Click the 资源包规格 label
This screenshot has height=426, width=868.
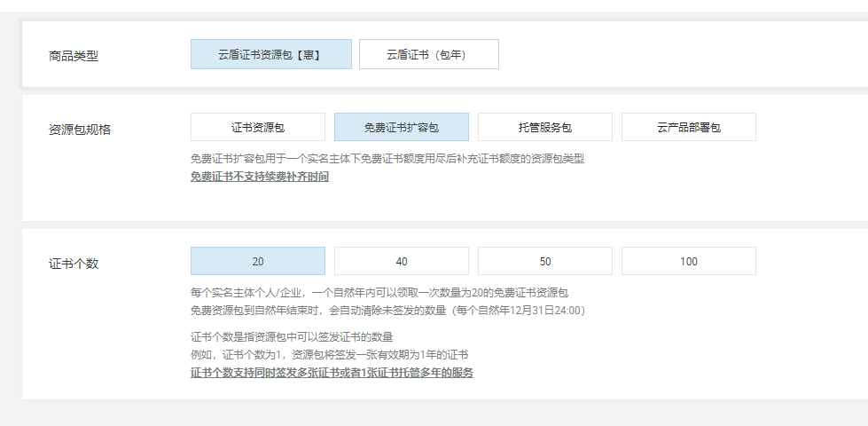[80, 130]
